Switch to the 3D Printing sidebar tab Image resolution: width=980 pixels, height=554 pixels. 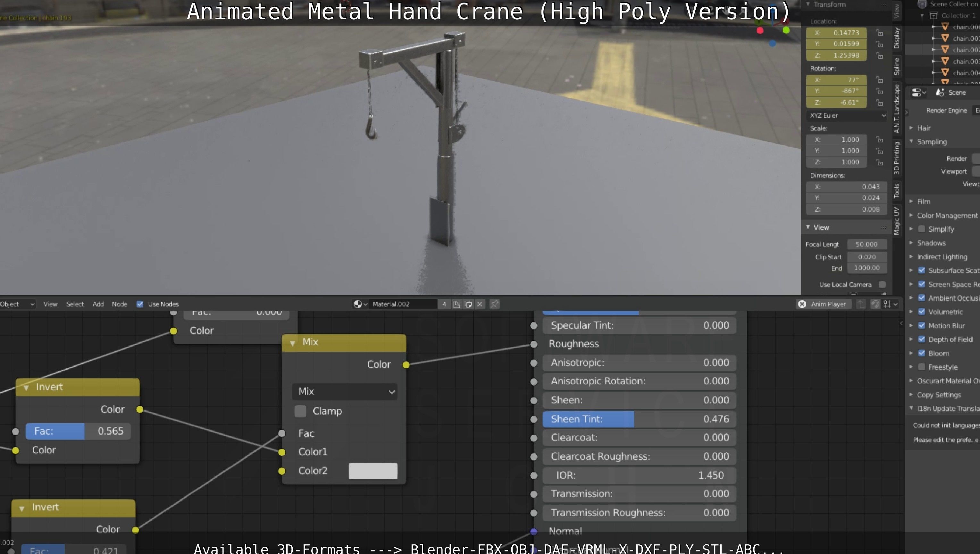click(x=897, y=158)
